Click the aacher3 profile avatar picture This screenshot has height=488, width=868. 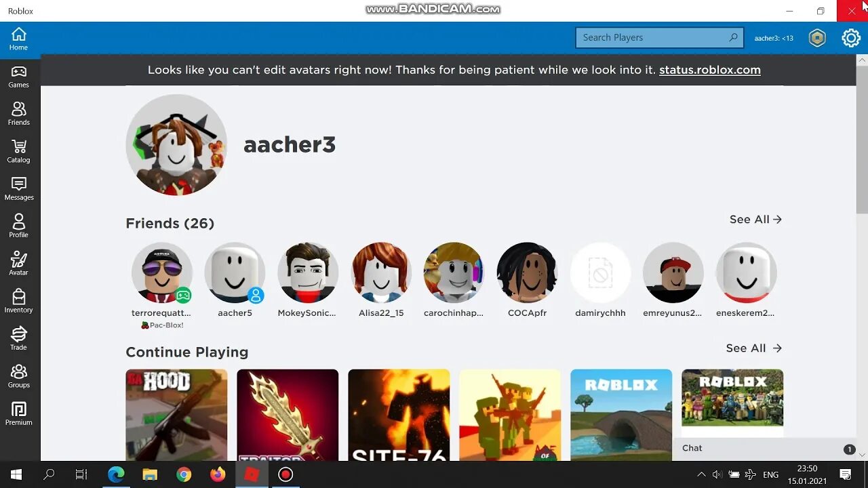[x=176, y=145]
